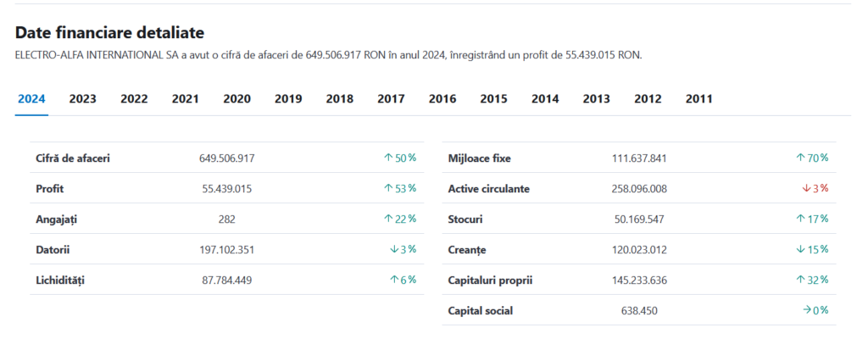Open the 2020 financial data tab
The image size is (868, 339).
coord(236,99)
